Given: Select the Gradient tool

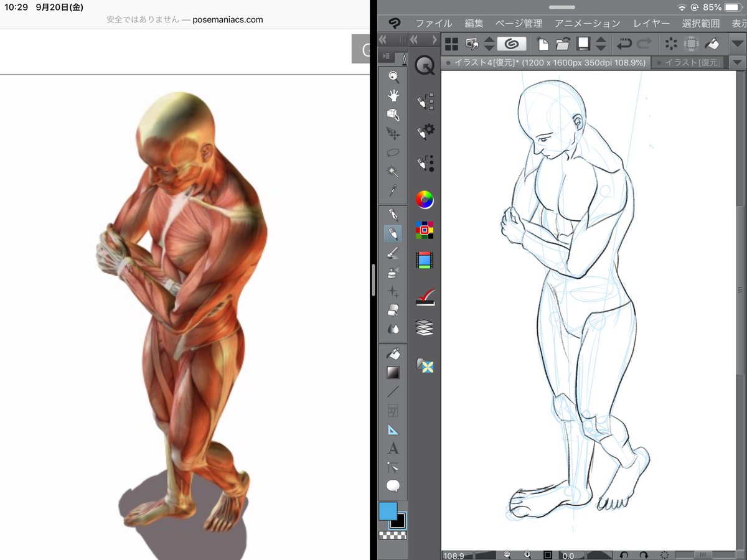Looking at the screenshot, I should click(393, 373).
